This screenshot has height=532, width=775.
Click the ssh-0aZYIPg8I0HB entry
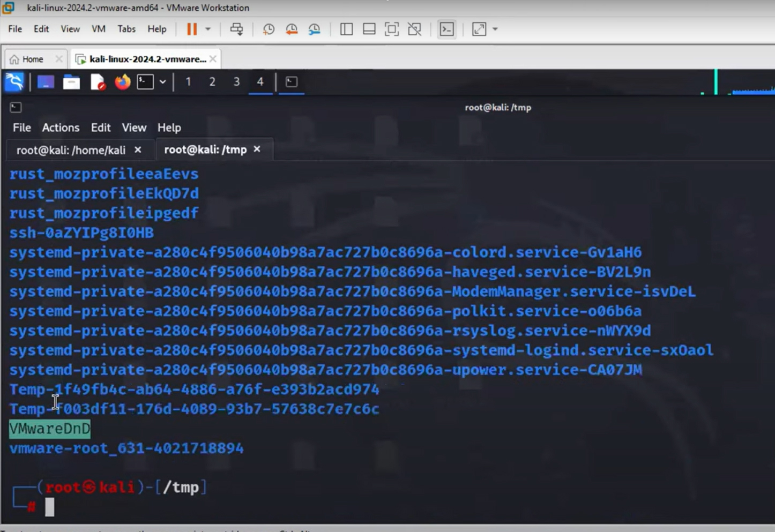pyautogui.click(x=81, y=233)
